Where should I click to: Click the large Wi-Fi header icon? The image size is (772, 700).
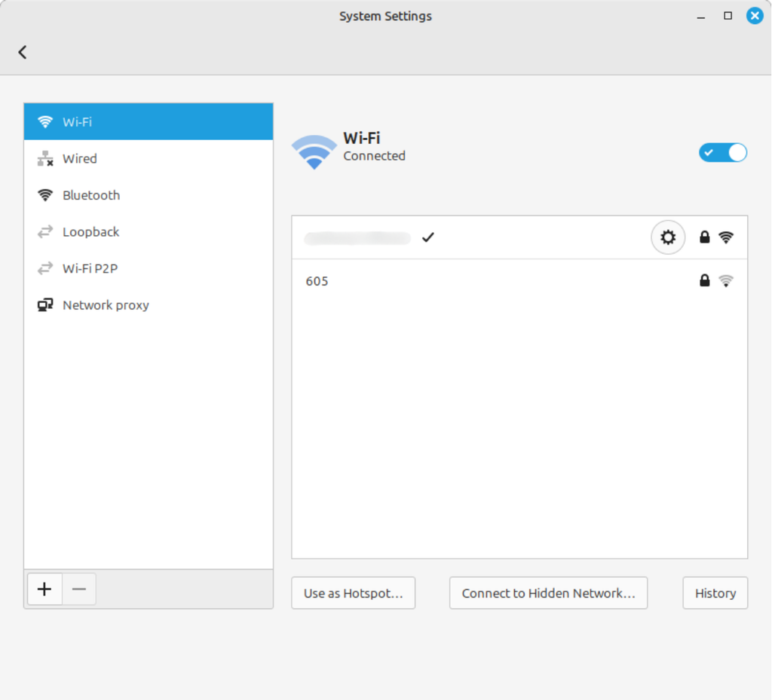[314, 151]
